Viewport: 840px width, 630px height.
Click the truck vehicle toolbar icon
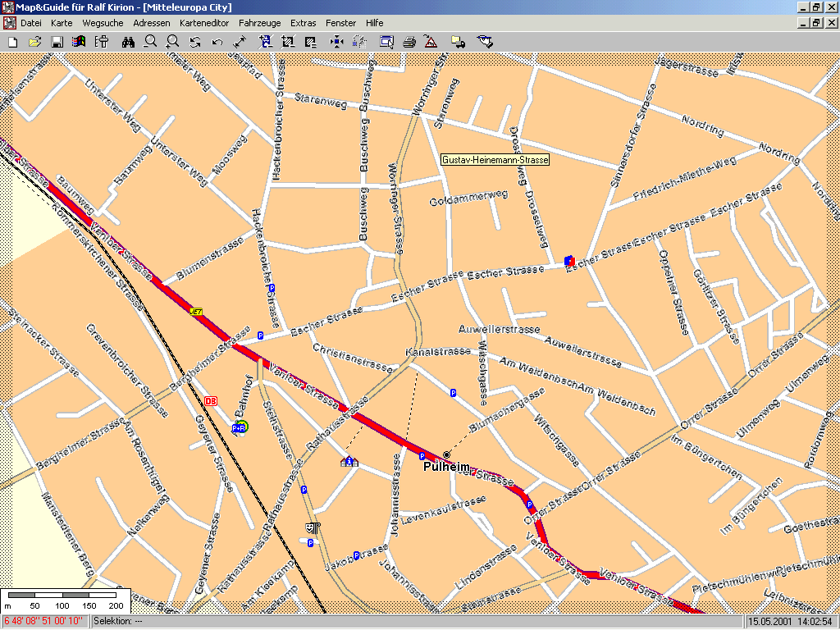[x=458, y=42]
